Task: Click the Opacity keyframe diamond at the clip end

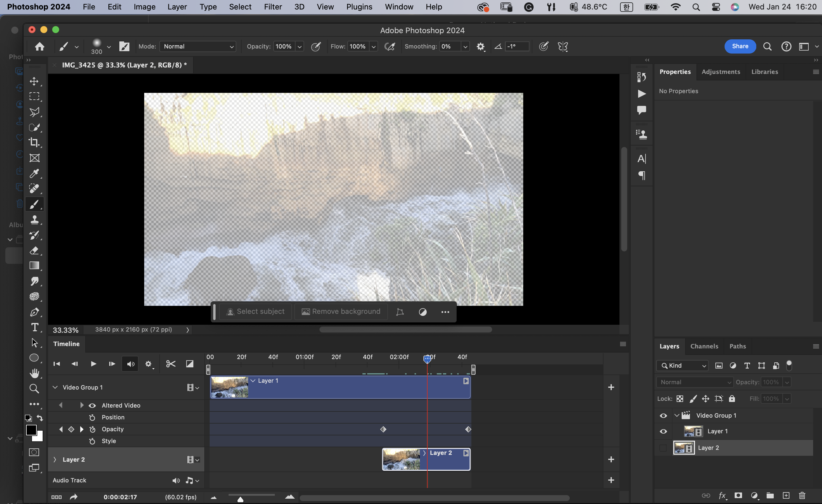Action: [468, 429]
